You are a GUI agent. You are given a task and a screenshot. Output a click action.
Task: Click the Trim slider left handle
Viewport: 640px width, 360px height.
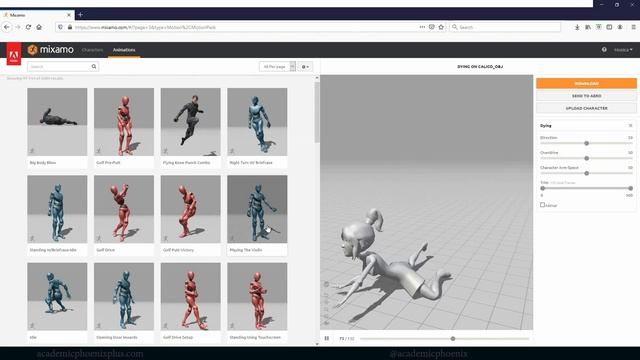coord(542,189)
